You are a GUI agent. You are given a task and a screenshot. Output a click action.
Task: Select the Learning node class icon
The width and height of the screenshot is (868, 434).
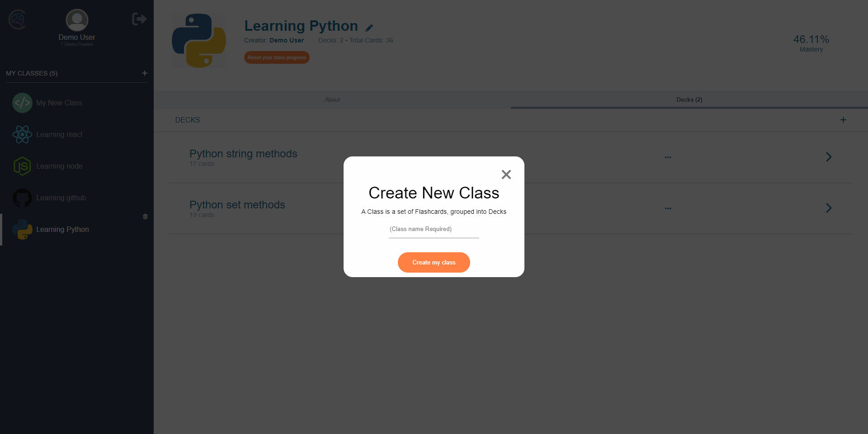click(22, 166)
